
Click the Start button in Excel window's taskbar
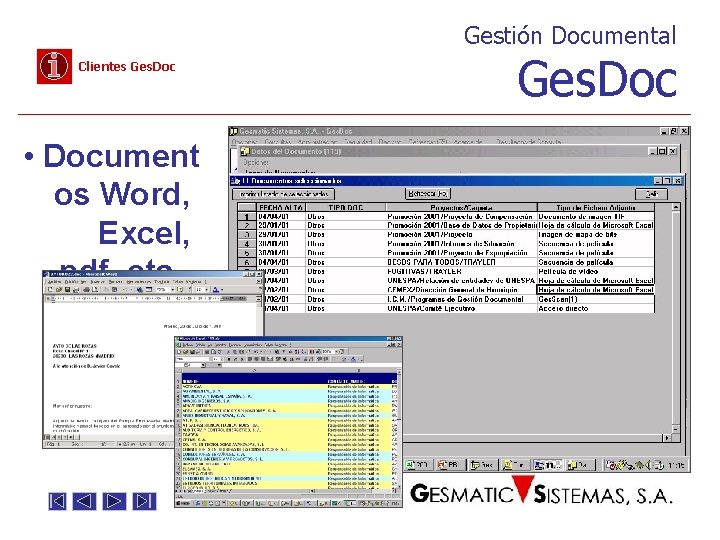[x=184, y=503]
